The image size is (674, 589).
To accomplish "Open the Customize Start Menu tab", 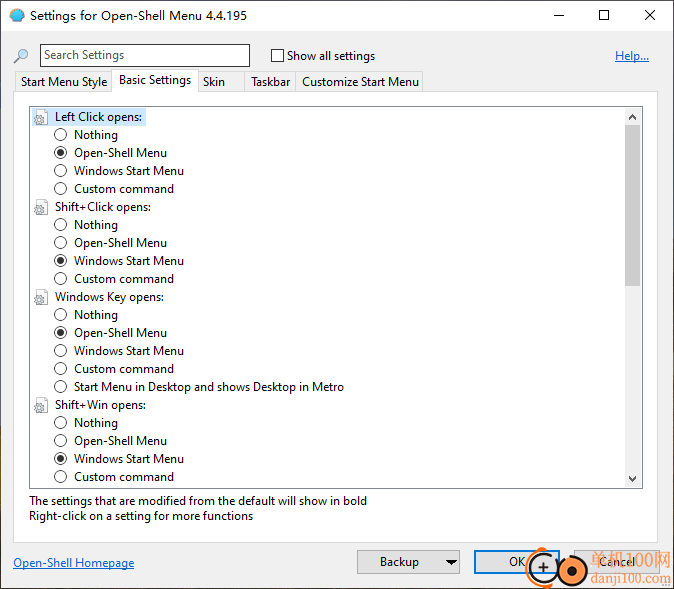I will click(x=360, y=82).
